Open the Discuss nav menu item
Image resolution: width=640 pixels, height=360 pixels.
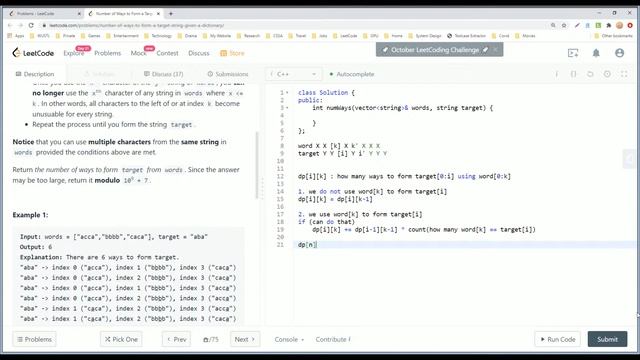tap(199, 53)
